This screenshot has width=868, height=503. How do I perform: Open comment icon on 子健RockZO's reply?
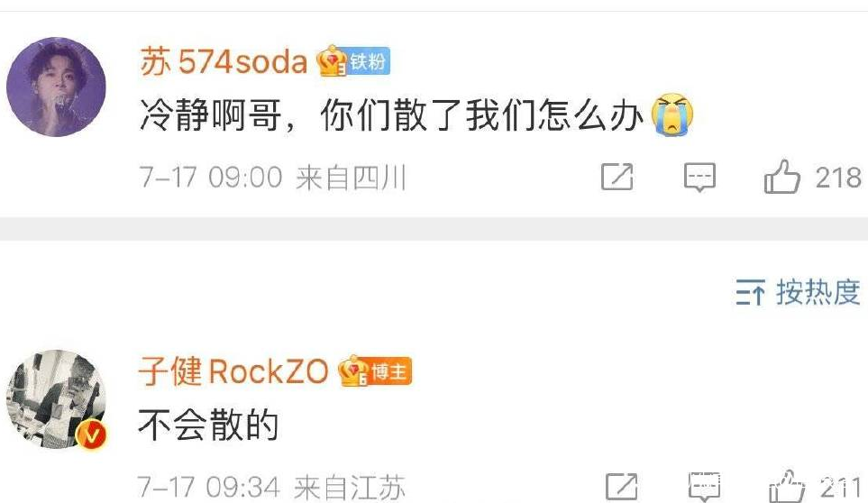tap(704, 487)
